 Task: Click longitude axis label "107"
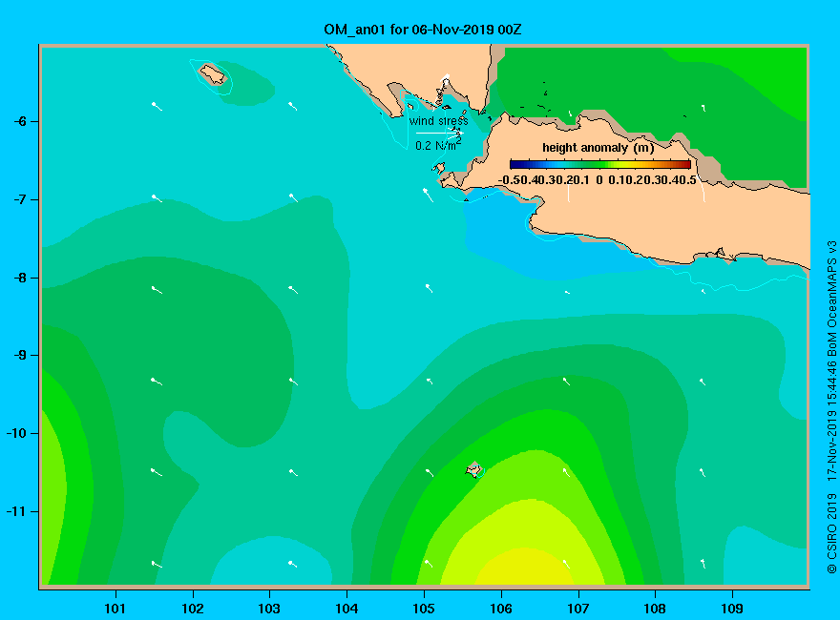tap(578, 609)
